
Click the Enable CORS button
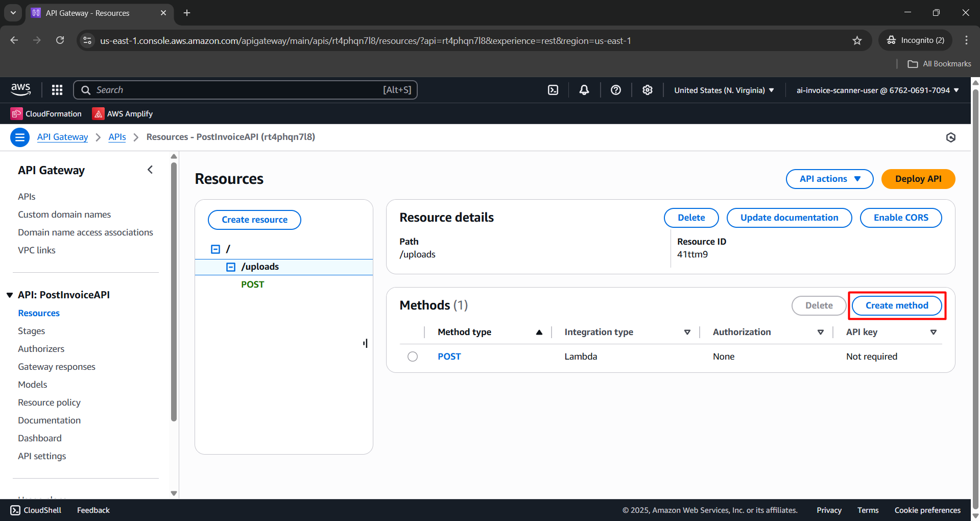[x=900, y=218]
